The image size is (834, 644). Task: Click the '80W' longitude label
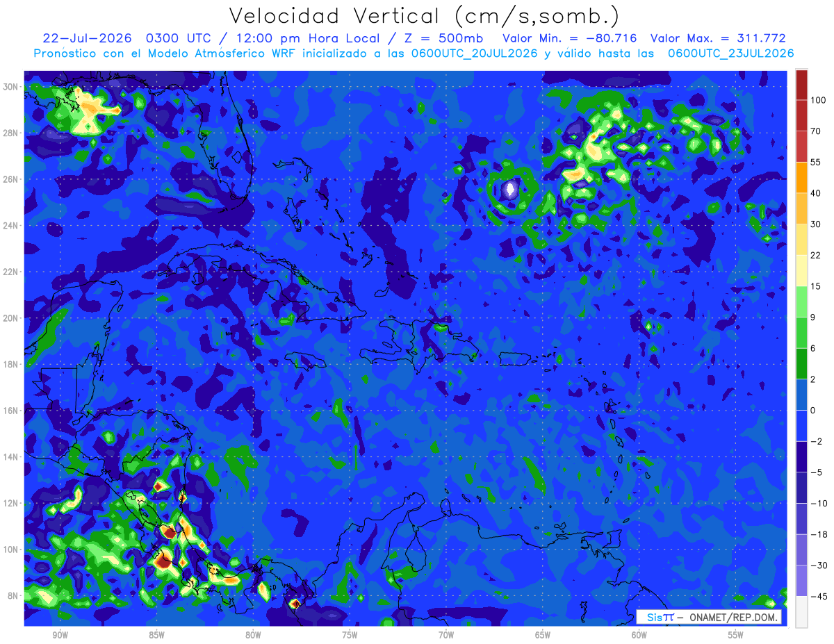coord(253,635)
